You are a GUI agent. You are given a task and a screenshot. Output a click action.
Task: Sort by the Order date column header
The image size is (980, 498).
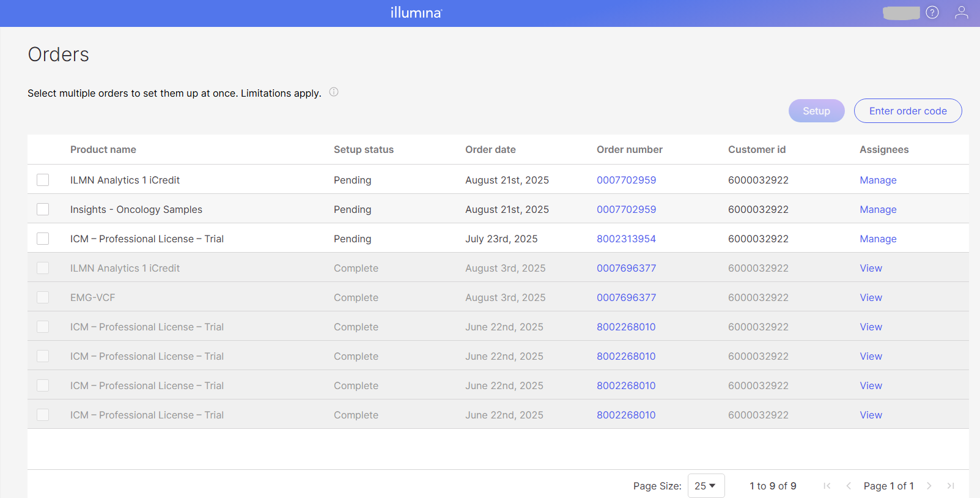[x=490, y=150]
